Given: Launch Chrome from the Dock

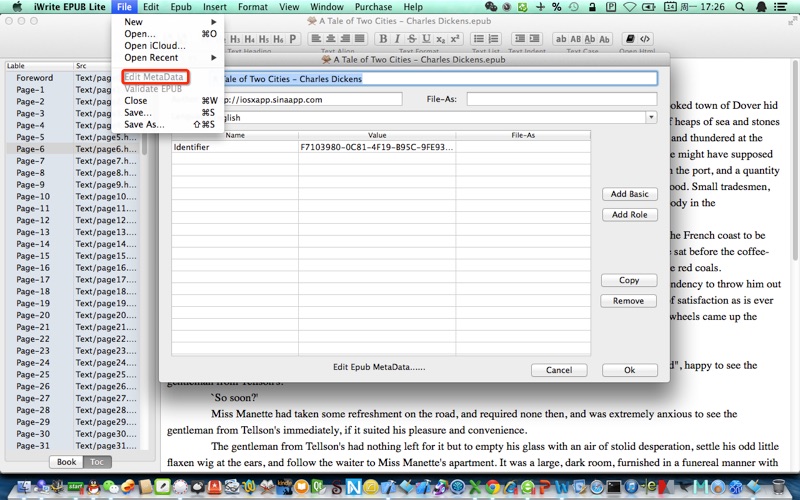Looking at the screenshot, I should point(492,487).
